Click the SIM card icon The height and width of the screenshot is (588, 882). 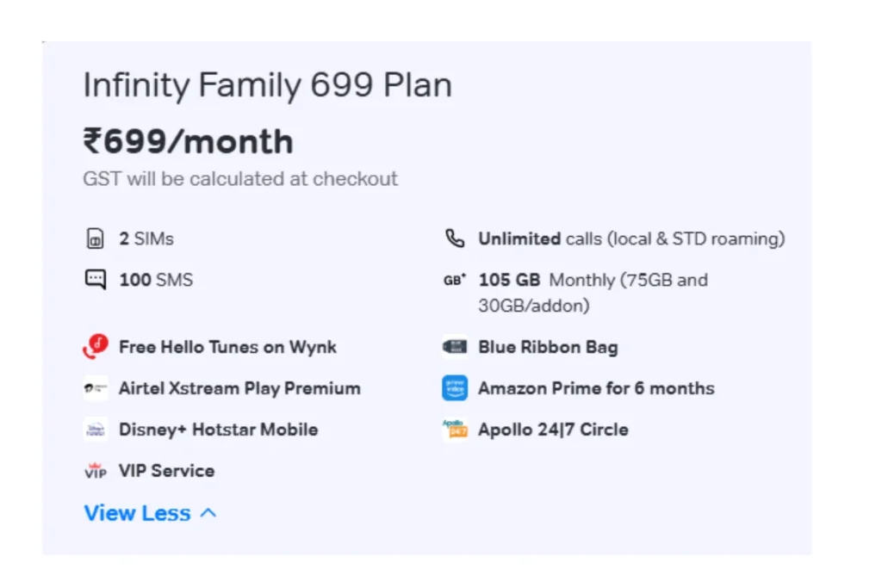pos(95,238)
